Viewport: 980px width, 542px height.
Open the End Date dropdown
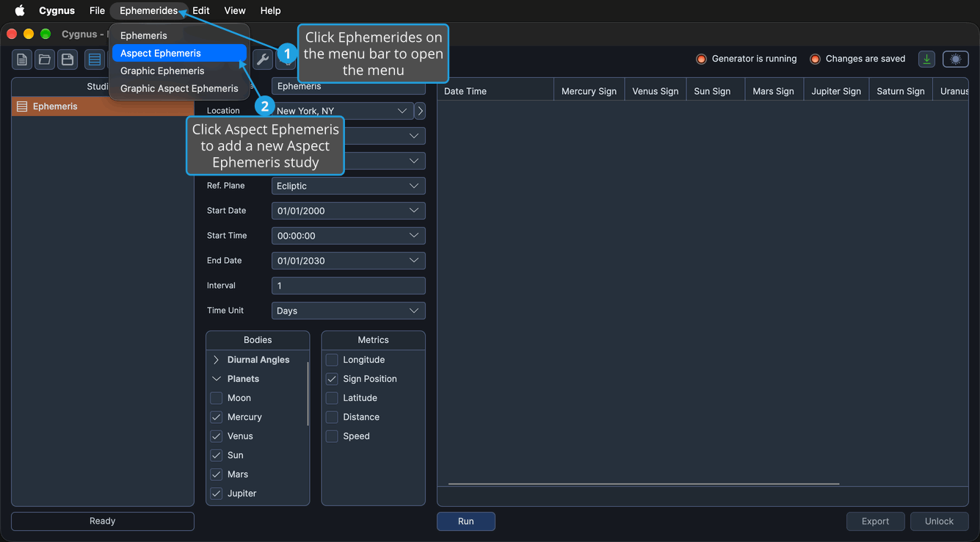[x=348, y=261]
